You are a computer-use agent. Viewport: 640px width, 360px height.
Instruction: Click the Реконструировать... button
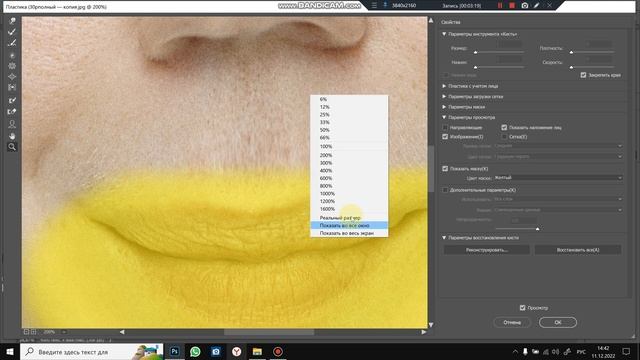tap(487, 250)
